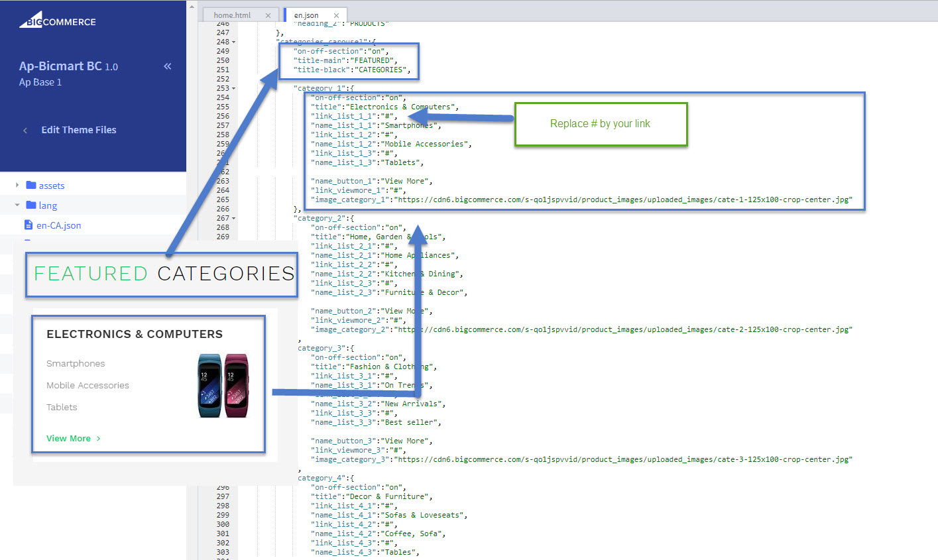The height and width of the screenshot is (560, 938).
Task: Click the "name_list_4_2":"Coffee, Sofa" line
Action: coord(379,533)
